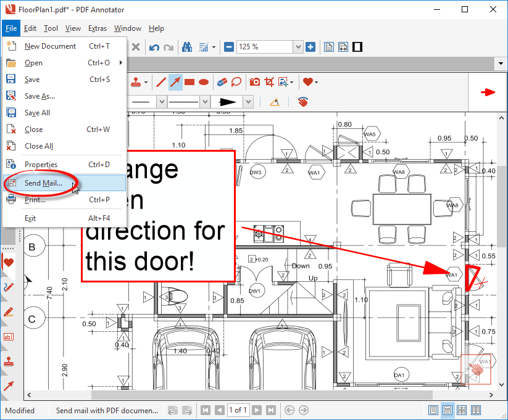
Task: Toggle continuous page layout view
Action: tap(447, 410)
